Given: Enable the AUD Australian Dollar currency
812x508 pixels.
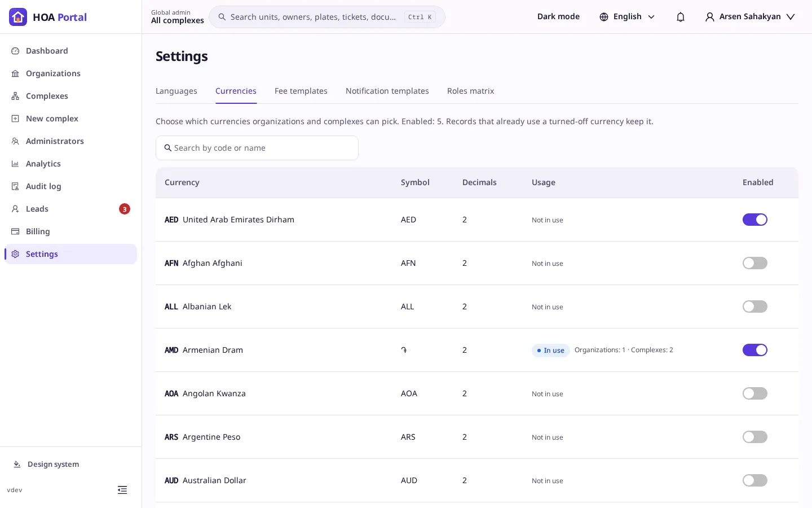Looking at the screenshot, I should click(x=755, y=480).
